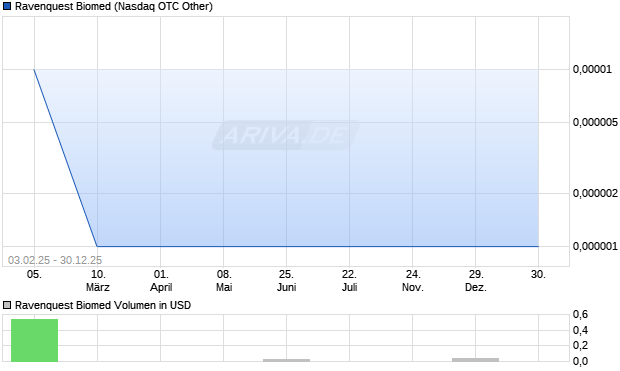Click the price axis label 0,000002

coord(595,193)
